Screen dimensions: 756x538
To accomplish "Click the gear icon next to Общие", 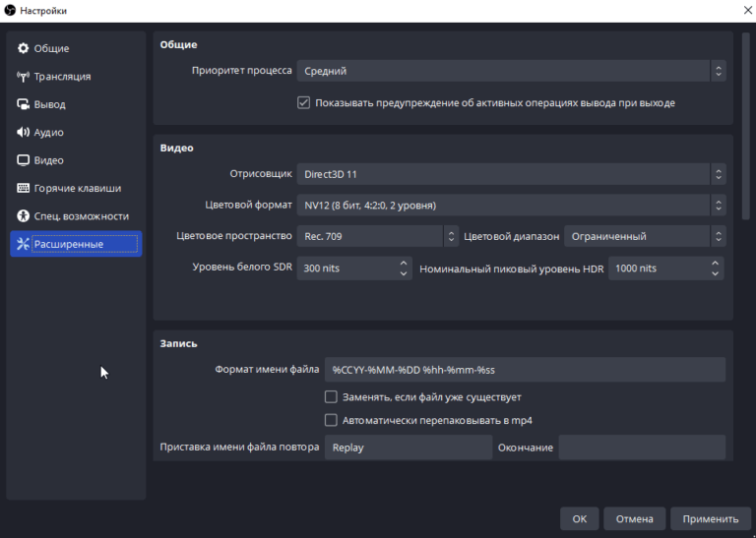I will point(24,48).
